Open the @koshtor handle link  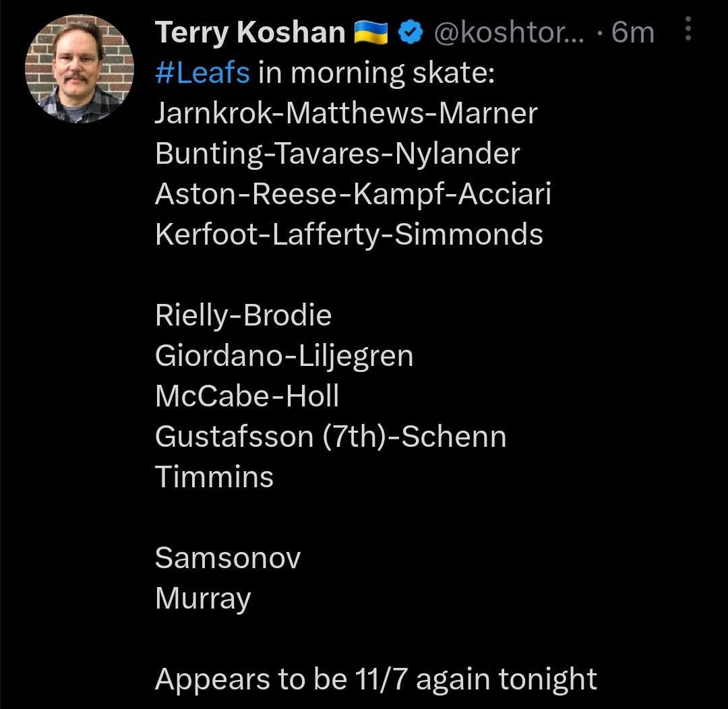[512, 32]
